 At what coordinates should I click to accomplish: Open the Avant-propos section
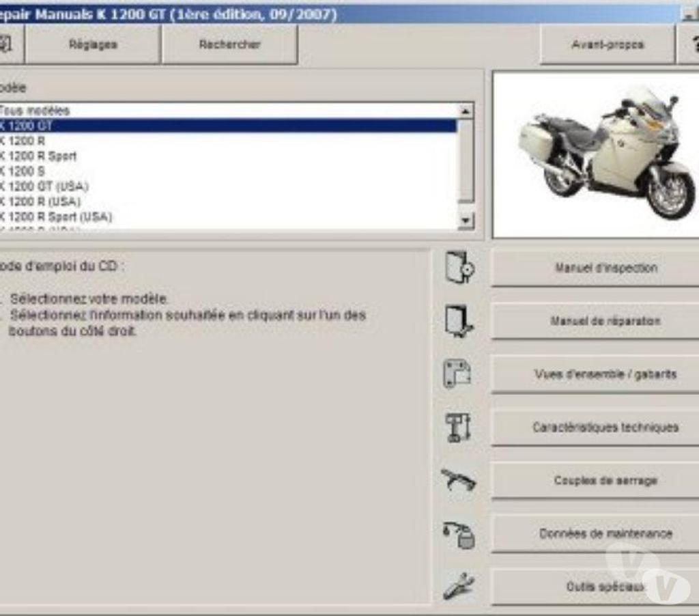click(x=607, y=44)
